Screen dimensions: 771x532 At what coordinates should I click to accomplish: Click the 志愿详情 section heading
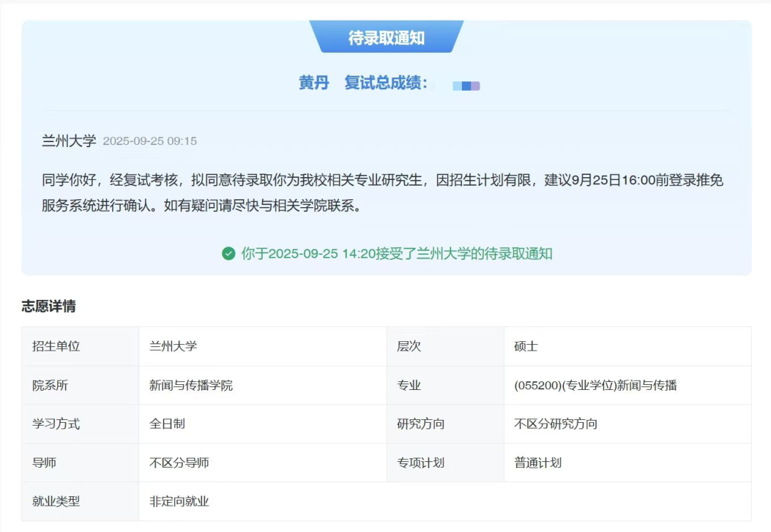coord(49,306)
